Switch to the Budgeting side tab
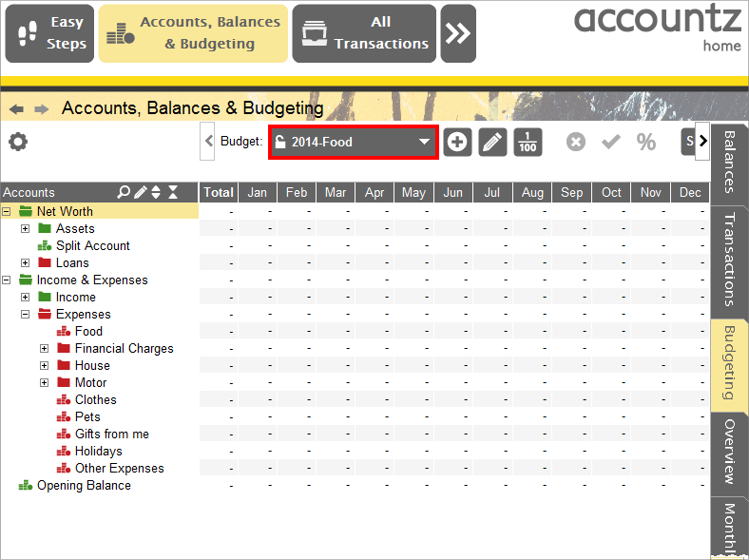Image resolution: width=749 pixels, height=560 pixels. (x=729, y=363)
